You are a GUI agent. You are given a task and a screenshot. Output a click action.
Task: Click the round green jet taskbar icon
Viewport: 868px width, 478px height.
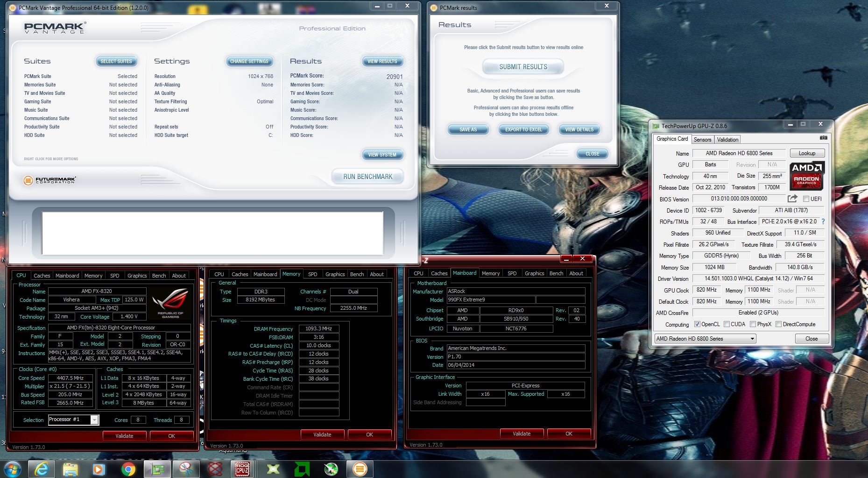tap(331, 469)
